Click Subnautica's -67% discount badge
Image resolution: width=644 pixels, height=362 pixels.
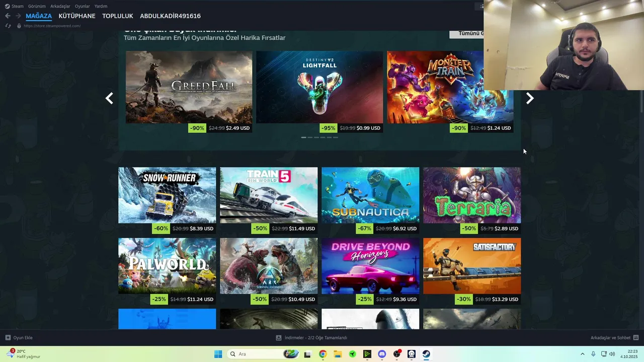(364, 229)
